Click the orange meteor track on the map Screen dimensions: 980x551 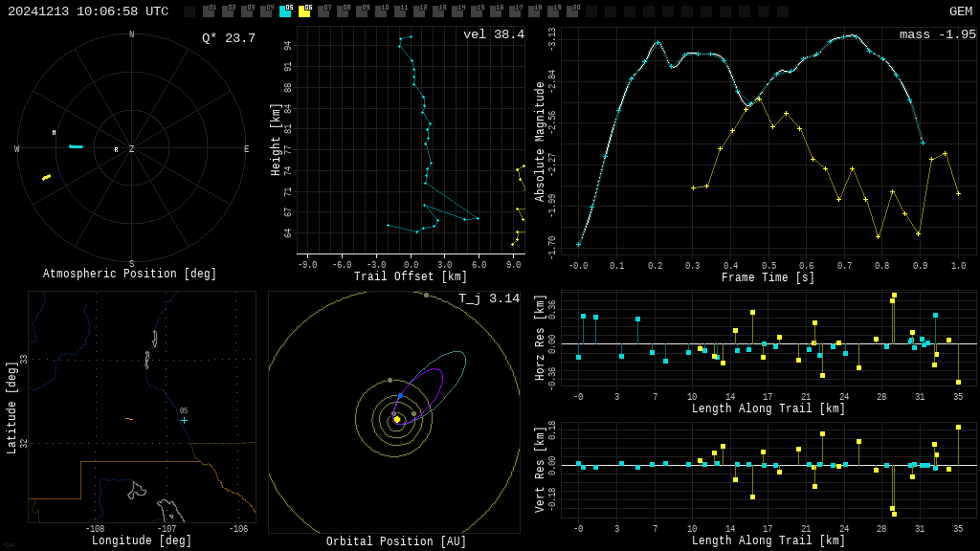point(128,419)
